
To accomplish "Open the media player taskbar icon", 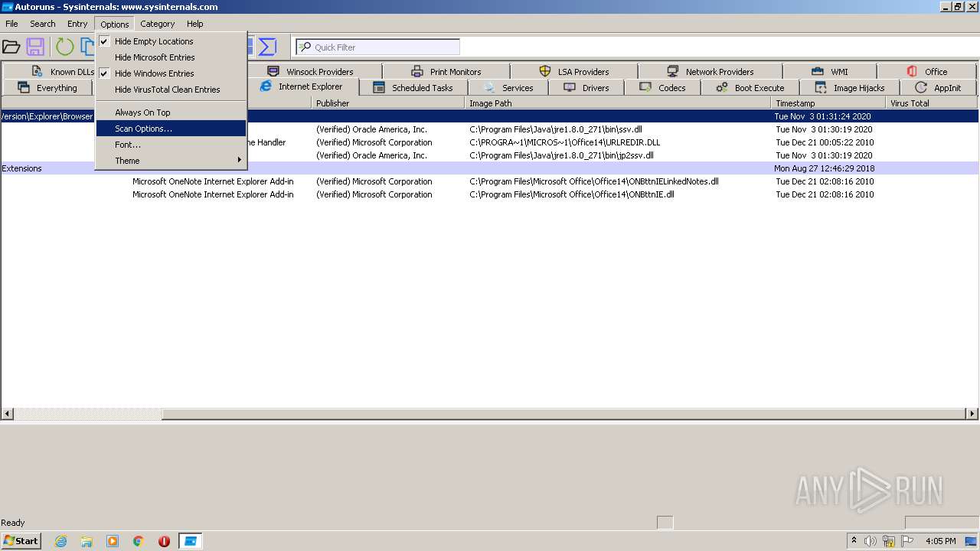I will coord(113,541).
